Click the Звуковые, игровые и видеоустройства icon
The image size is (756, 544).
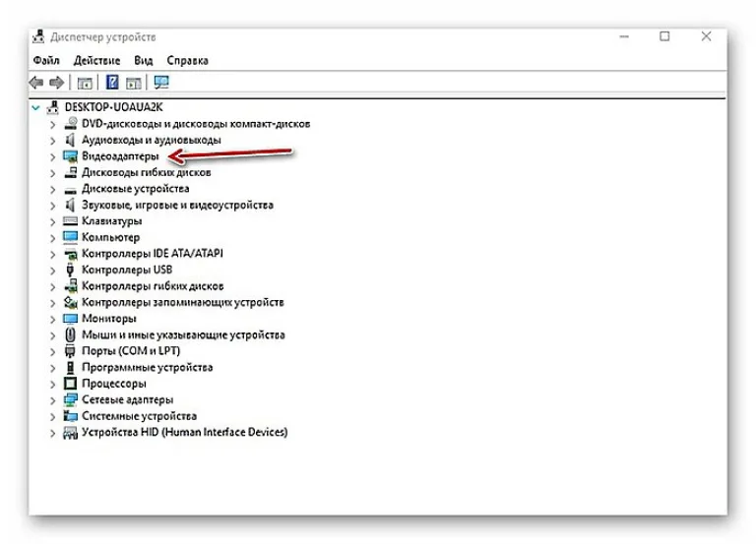pos(71,205)
